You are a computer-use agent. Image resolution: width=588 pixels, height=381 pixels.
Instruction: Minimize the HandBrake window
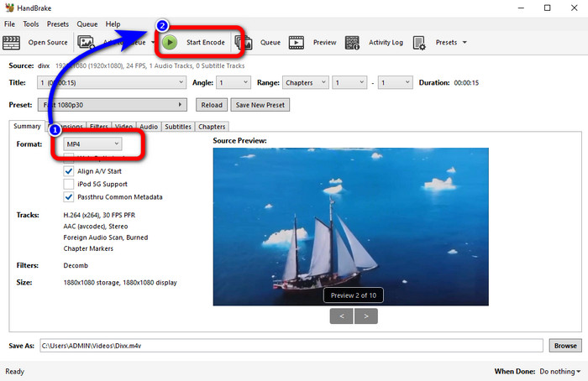click(x=521, y=8)
